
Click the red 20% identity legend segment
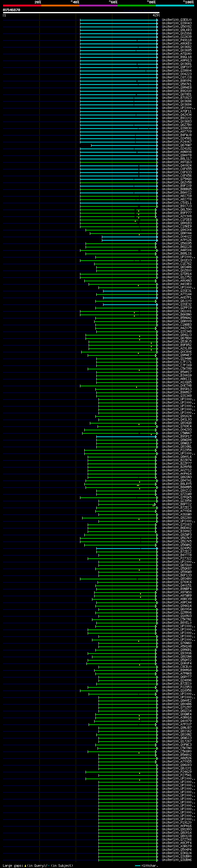pos(22,6)
